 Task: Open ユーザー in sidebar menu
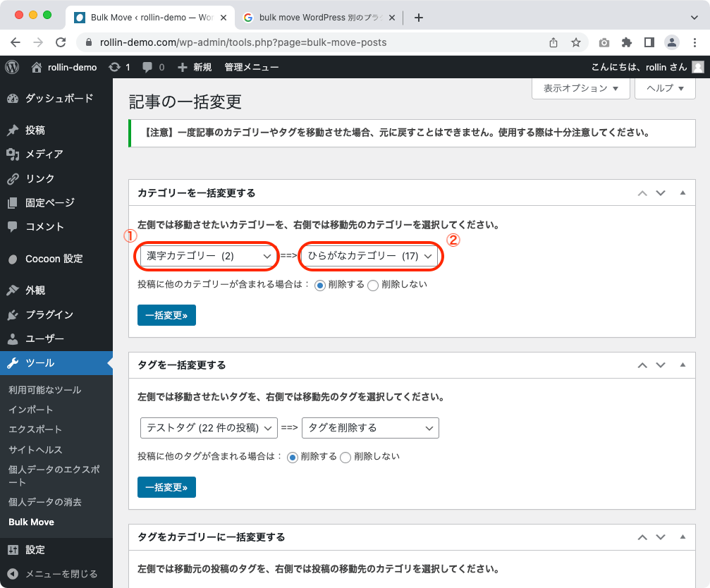[x=56, y=338]
